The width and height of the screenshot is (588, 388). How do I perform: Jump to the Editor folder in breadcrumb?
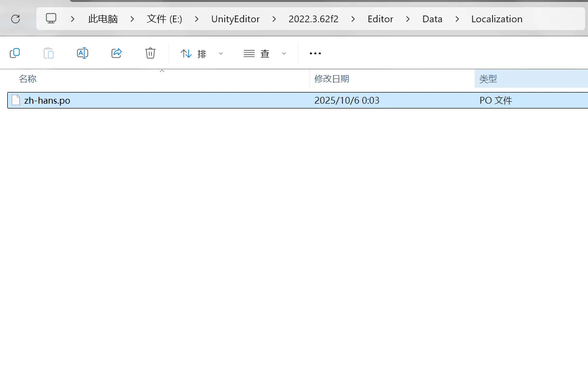[x=380, y=19]
